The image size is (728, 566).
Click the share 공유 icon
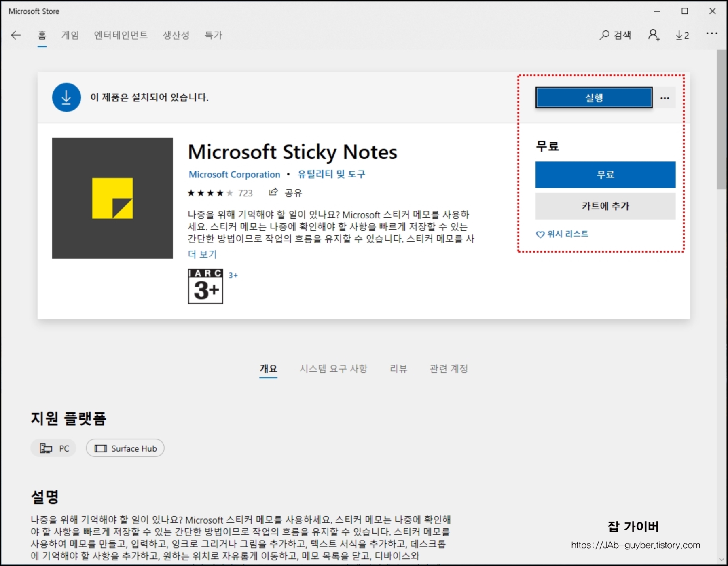click(x=273, y=192)
